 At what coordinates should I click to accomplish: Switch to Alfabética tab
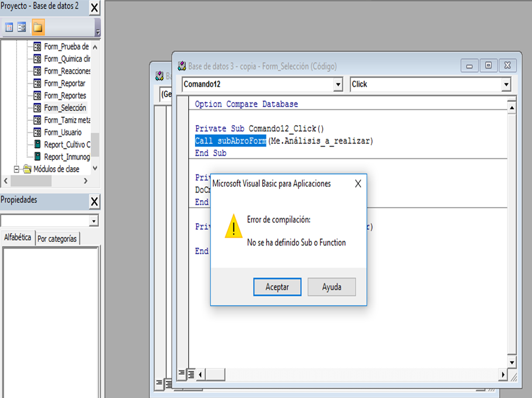tap(18, 237)
